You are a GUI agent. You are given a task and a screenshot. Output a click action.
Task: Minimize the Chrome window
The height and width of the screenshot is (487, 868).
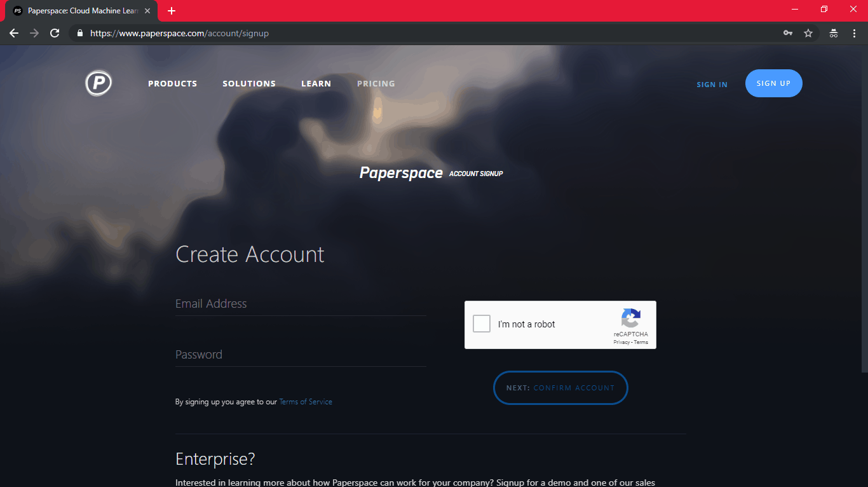pyautogui.click(x=795, y=9)
